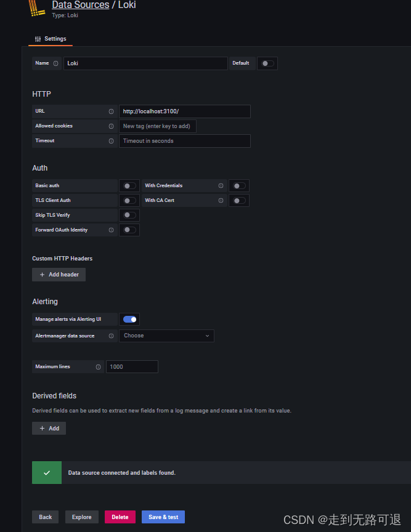Click the With CA Cert info icon
The width and height of the screenshot is (411, 532).
point(221,201)
